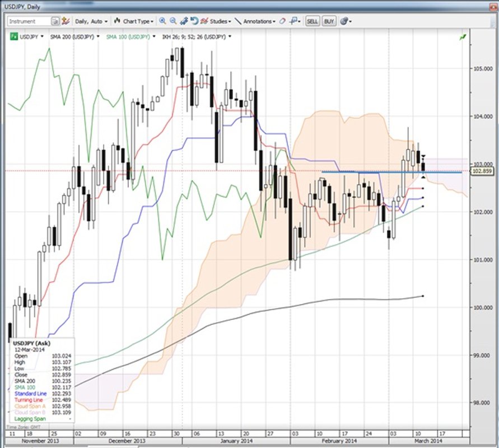Click the SELL button

click(313, 21)
